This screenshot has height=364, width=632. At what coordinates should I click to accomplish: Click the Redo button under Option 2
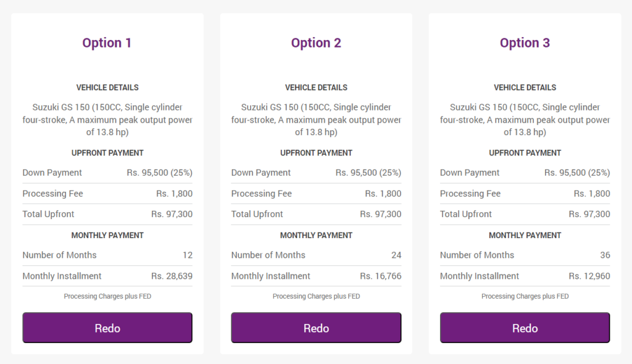316,328
